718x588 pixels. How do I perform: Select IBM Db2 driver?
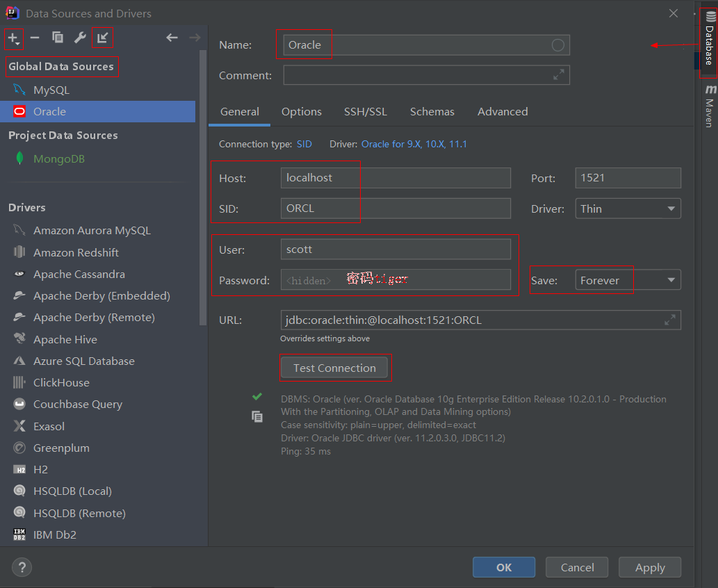pos(97,535)
